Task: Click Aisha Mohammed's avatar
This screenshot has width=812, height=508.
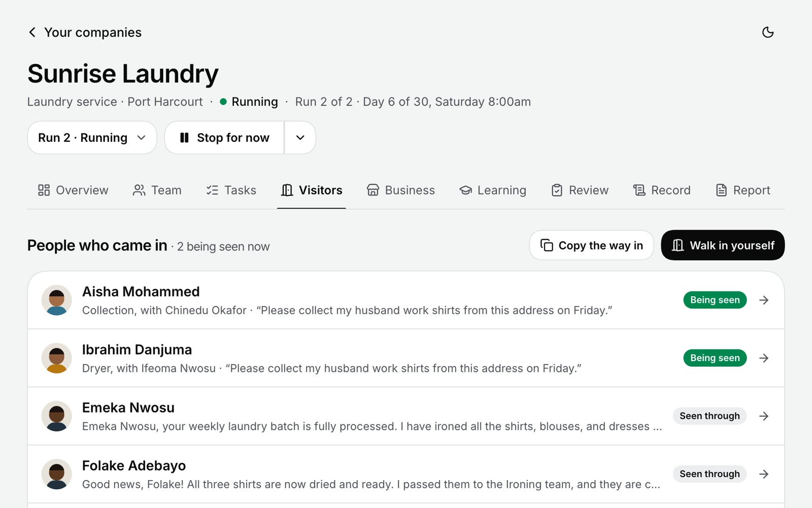Action: click(56, 300)
